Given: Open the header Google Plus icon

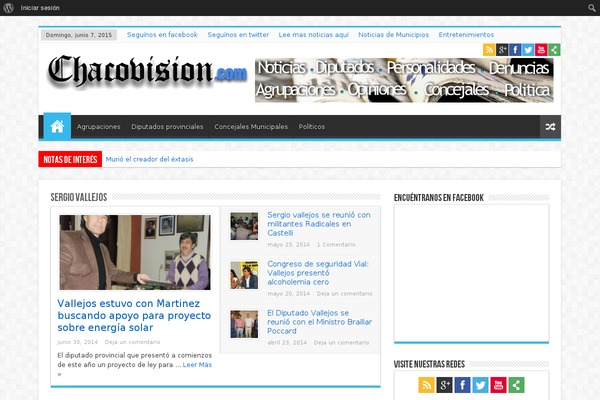Looking at the screenshot, I should pyautogui.click(x=502, y=50).
